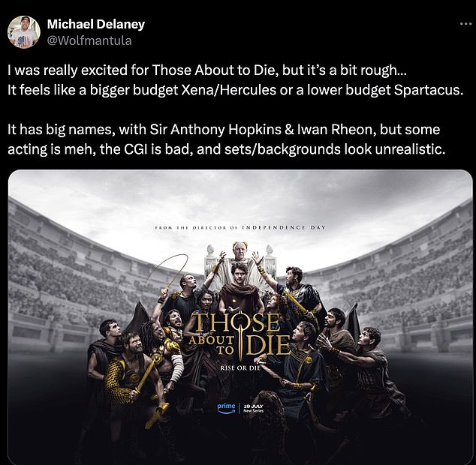Open the Those About to Die poster image
Viewport: 476px width, 465px height.
[x=240, y=316]
